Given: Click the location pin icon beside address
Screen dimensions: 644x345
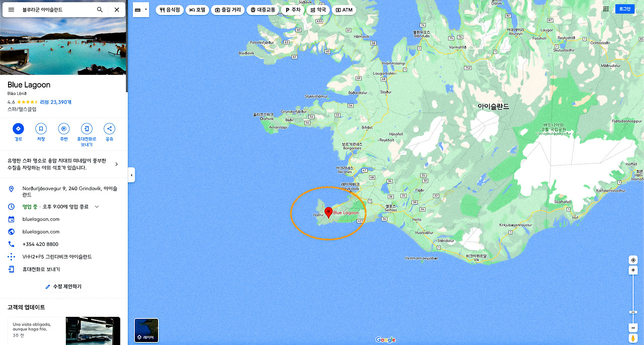Looking at the screenshot, I should pyautogui.click(x=12, y=189).
